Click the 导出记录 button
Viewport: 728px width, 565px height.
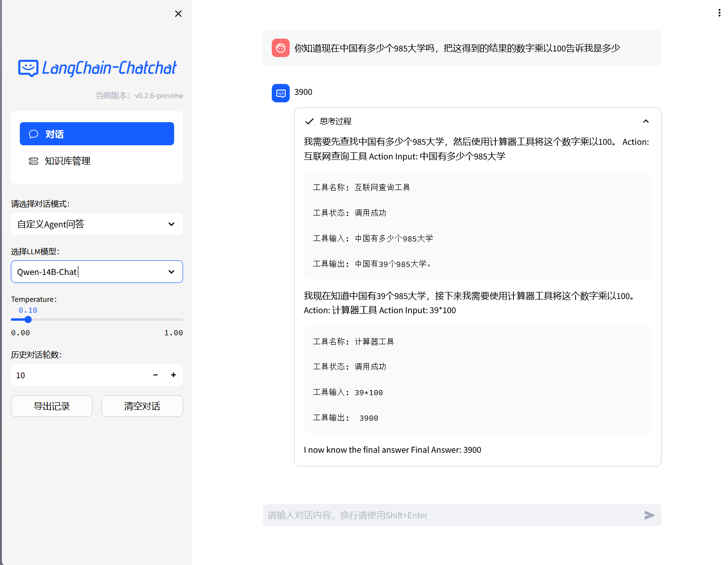point(51,406)
